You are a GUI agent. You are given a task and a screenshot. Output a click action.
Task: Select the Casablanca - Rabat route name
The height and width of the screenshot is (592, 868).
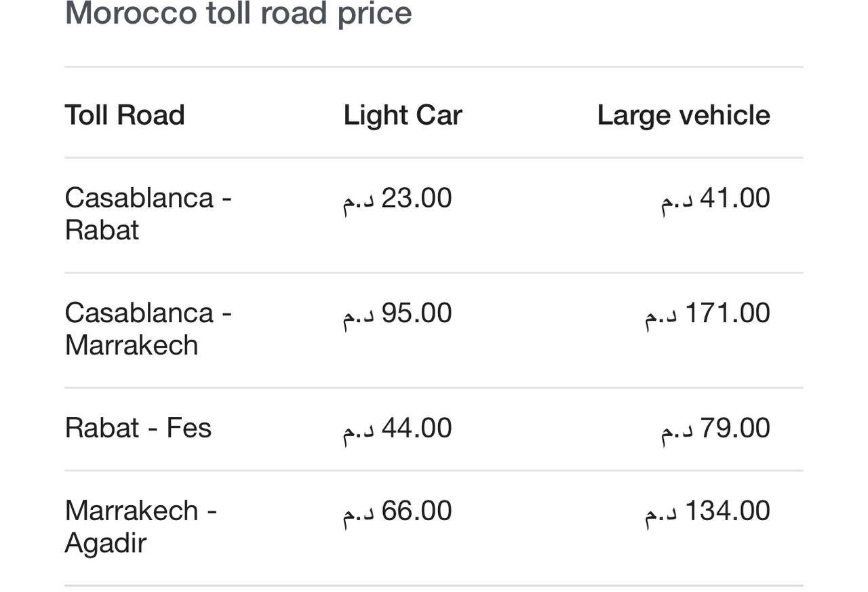coord(148,214)
